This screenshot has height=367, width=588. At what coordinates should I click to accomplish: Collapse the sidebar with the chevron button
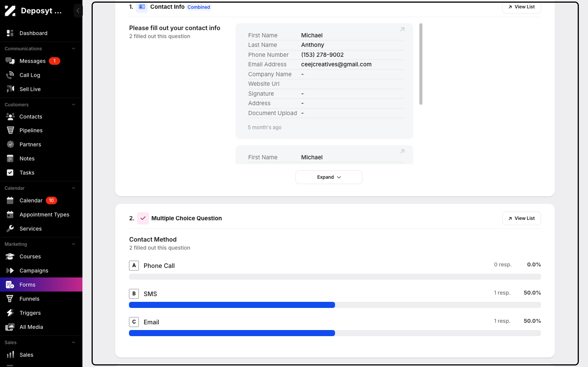78,11
